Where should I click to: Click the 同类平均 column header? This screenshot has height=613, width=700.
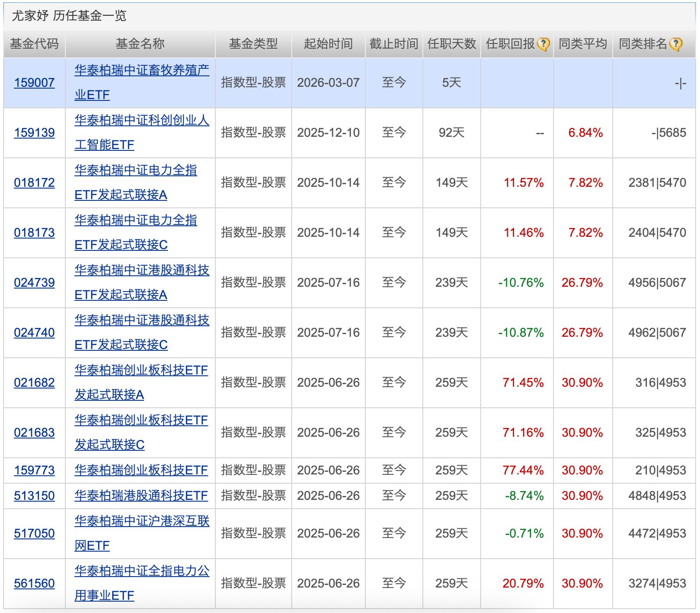tap(582, 44)
